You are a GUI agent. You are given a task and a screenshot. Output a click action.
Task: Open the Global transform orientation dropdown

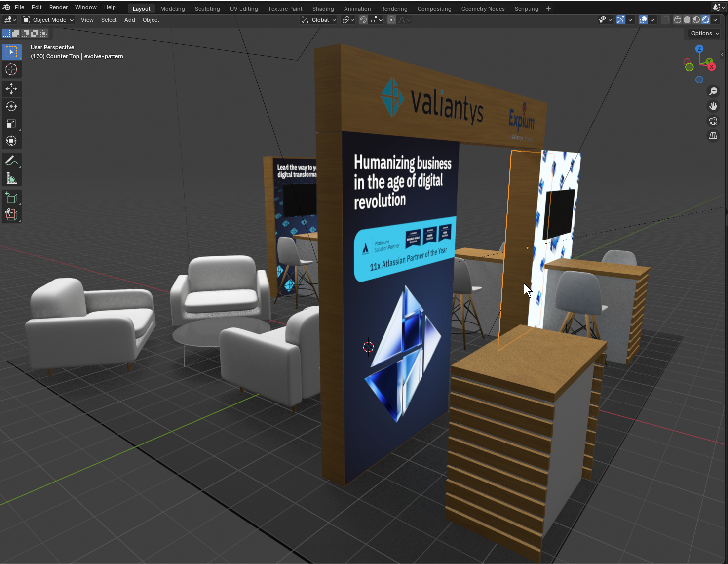tap(319, 20)
